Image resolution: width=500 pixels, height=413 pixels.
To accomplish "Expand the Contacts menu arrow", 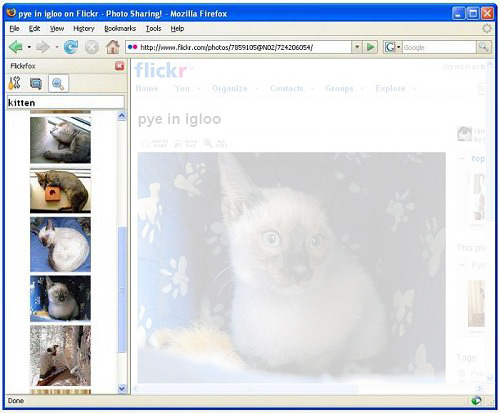I will [312, 89].
